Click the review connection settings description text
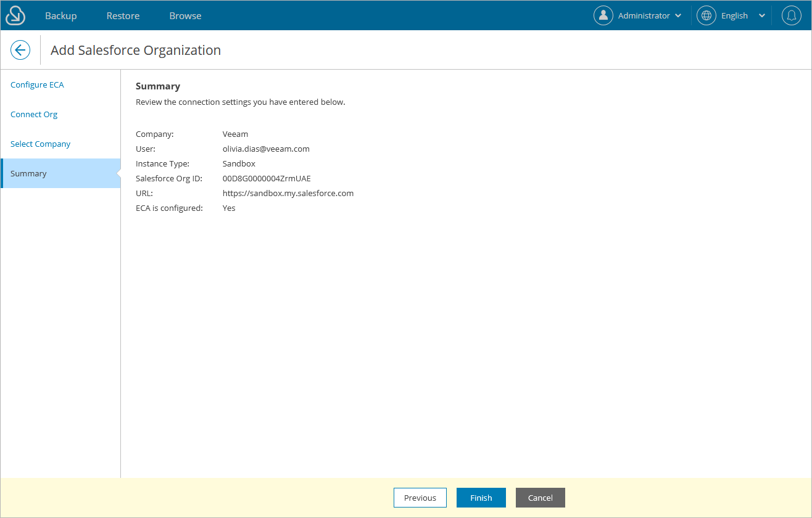This screenshot has width=812, height=518. tap(241, 102)
